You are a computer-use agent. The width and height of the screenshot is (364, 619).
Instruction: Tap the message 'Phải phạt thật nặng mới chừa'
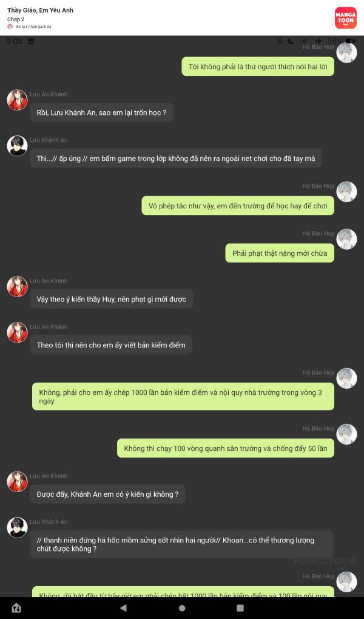pos(280,253)
